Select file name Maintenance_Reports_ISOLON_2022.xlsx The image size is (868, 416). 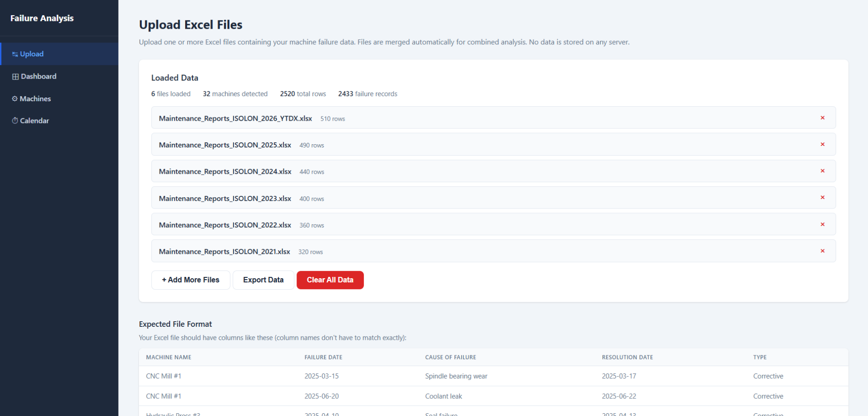tap(225, 225)
